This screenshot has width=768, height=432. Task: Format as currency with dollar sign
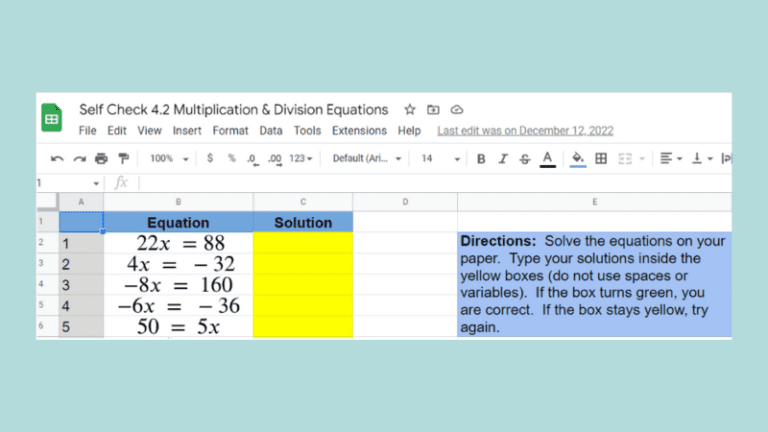point(210,158)
